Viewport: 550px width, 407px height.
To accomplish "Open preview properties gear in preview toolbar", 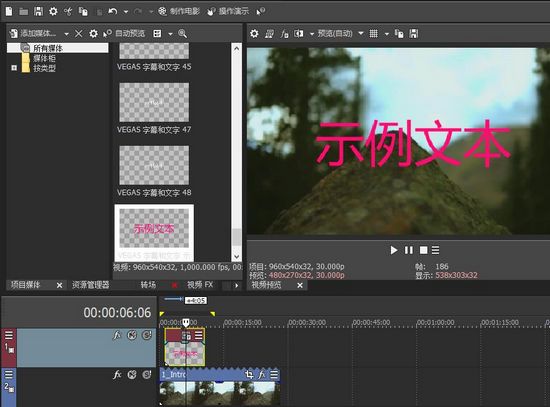I will point(254,34).
